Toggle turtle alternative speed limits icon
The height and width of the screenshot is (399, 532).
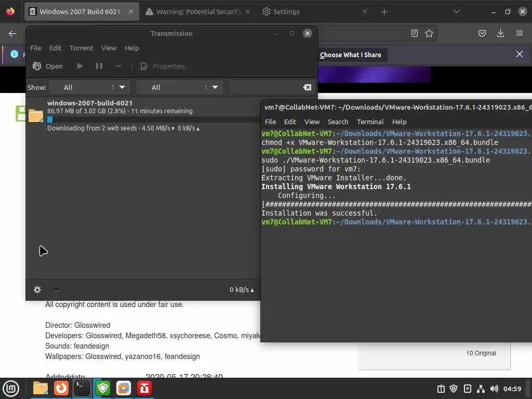pyautogui.click(x=57, y=289)
